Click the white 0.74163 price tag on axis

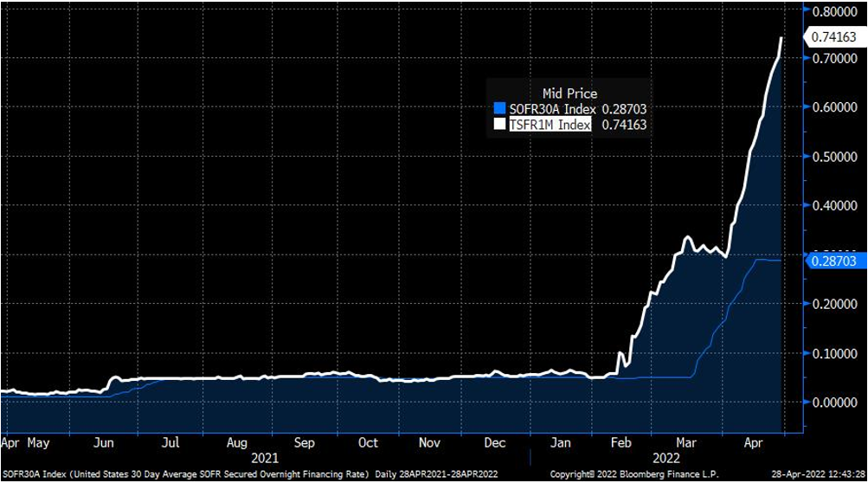click(837, 36)
